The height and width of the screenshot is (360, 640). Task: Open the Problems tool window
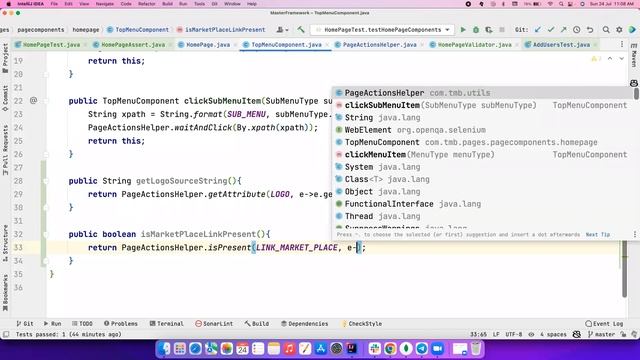[120, 324]
